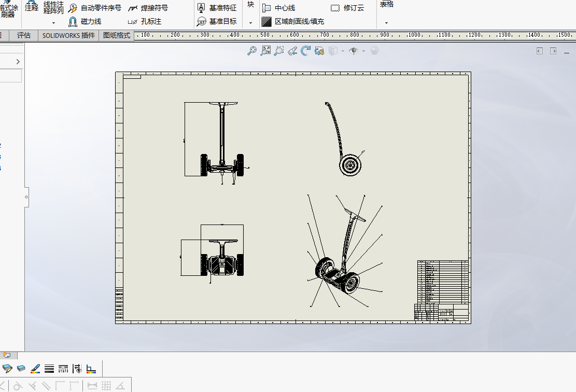Expand the left panel chevron arrow
The width and height of the screenshot is (576, 392).
coord(18,62)
